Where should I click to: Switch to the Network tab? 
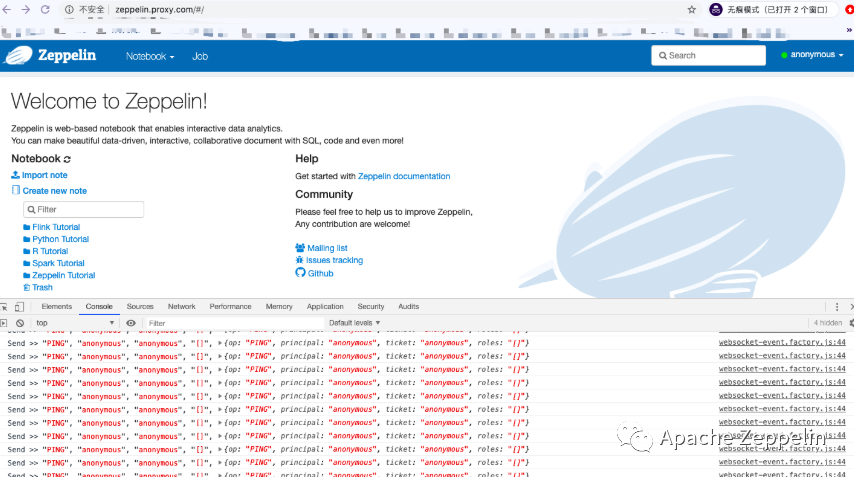point(181,307)
